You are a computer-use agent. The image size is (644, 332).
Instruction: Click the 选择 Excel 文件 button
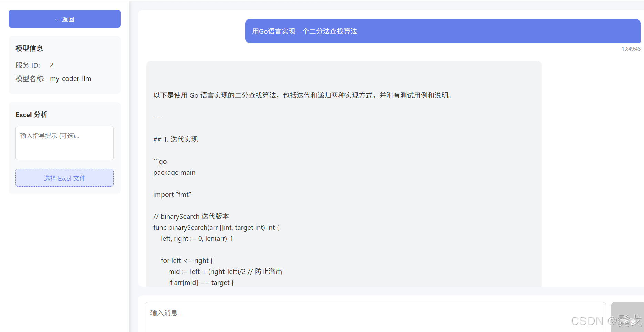click(64, 178)
